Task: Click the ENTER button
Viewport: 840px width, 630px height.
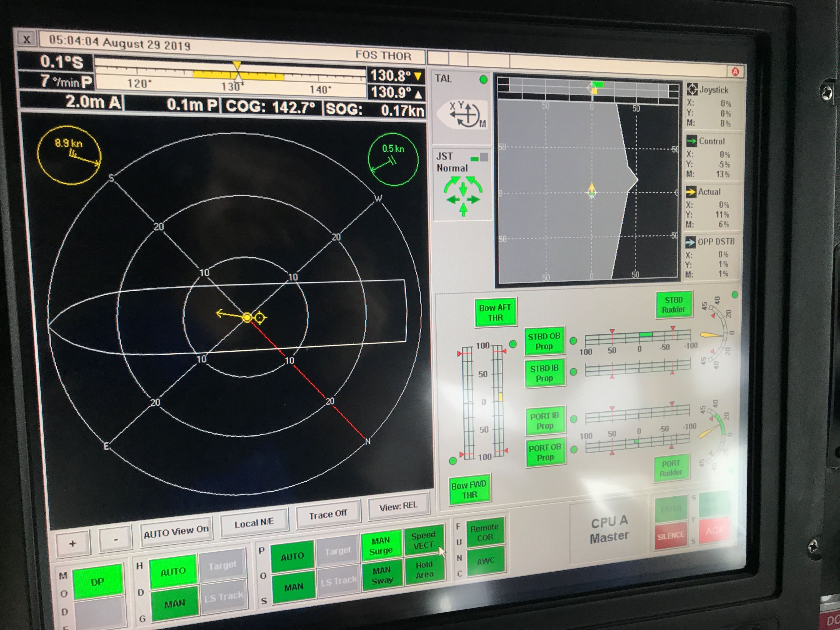Action: tap(671, 509)
